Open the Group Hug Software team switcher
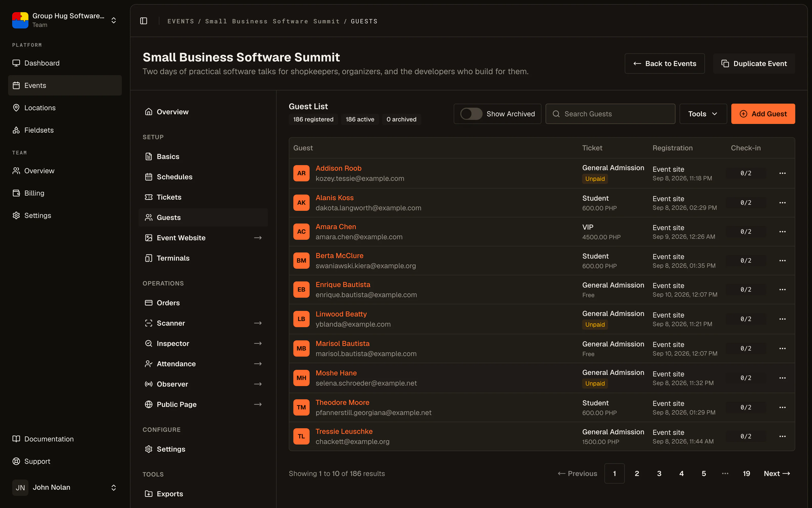Image resolution: width=812 pixels, height=508 pixels. pos(65,20)
